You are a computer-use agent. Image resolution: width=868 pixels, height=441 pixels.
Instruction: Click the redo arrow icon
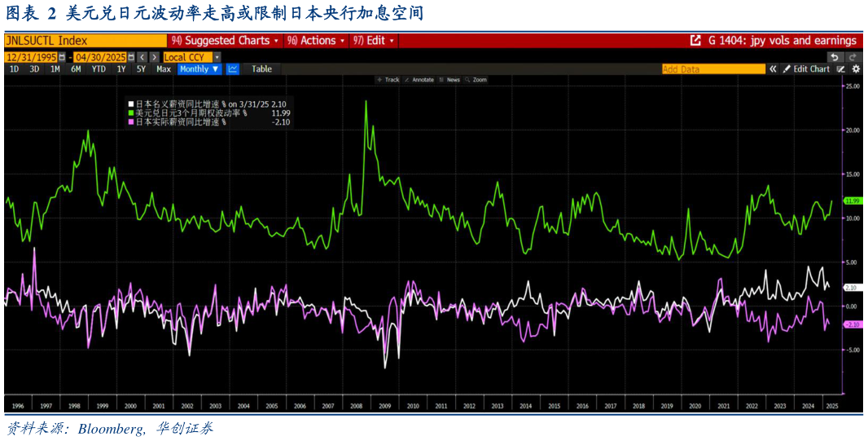[x=853, y=57]
